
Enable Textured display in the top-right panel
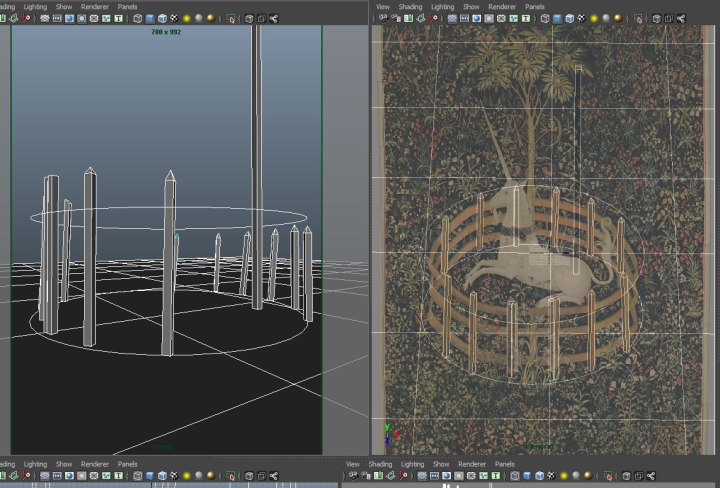coord(581,18)
